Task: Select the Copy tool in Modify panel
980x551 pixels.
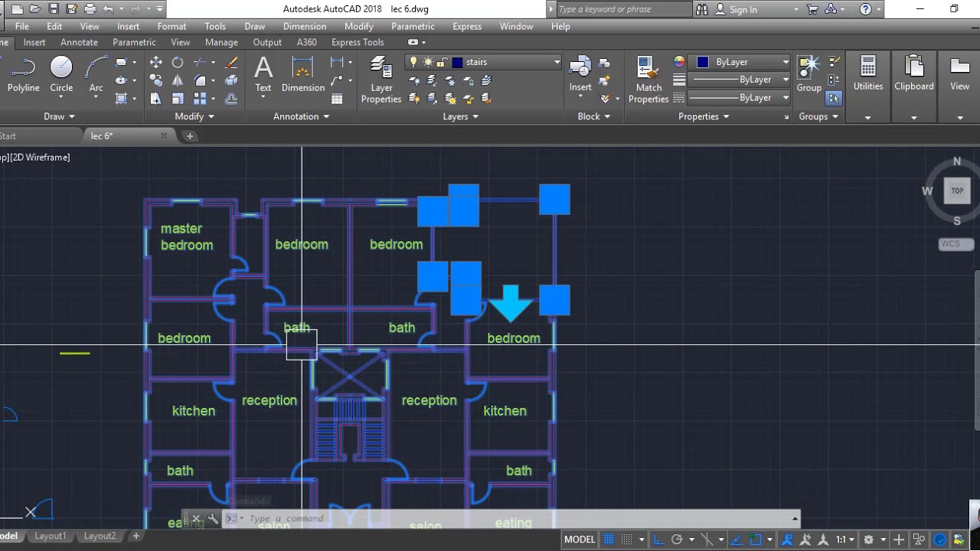Action: tap(155, 80)
